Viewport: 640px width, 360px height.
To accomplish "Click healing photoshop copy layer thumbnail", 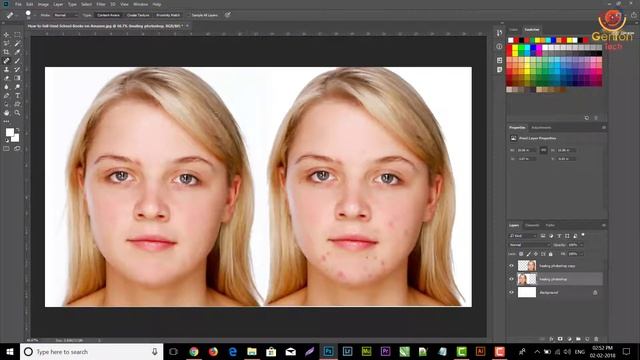I will coord(527,266).
